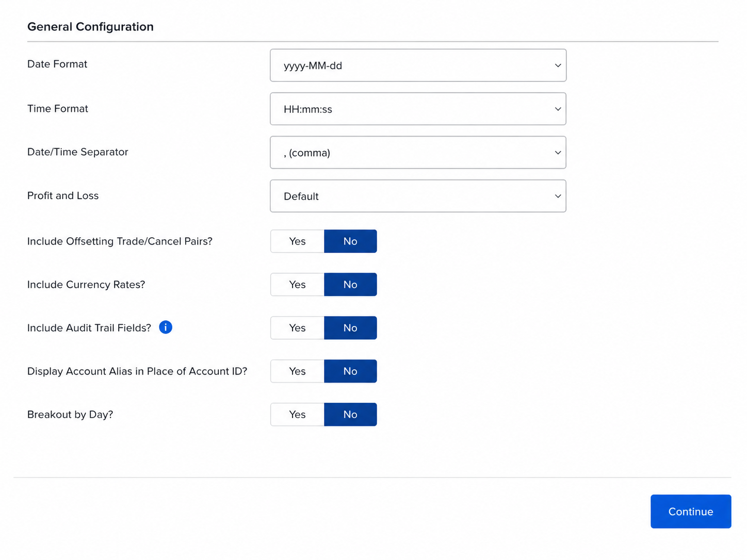The height and width of the screenshot is (560, 747).
Task: Click the Include Audit Trail Fields label
Action: coord(89,328)
